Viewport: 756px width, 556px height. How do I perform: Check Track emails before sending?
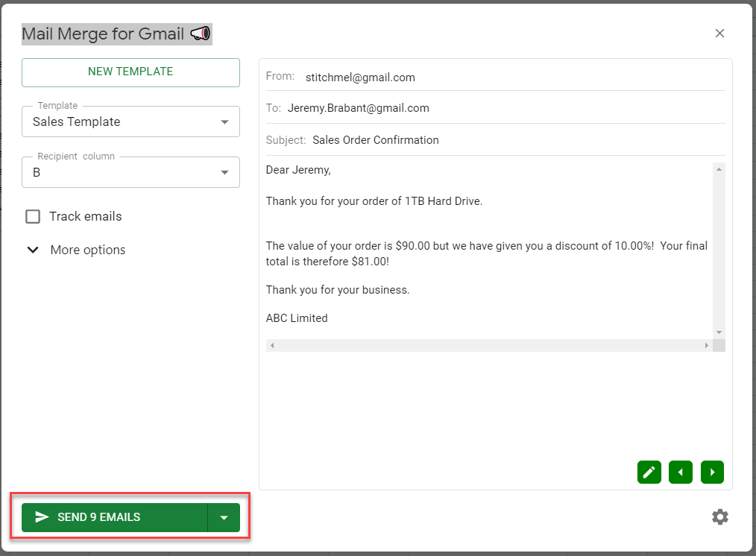pos(33,216)
